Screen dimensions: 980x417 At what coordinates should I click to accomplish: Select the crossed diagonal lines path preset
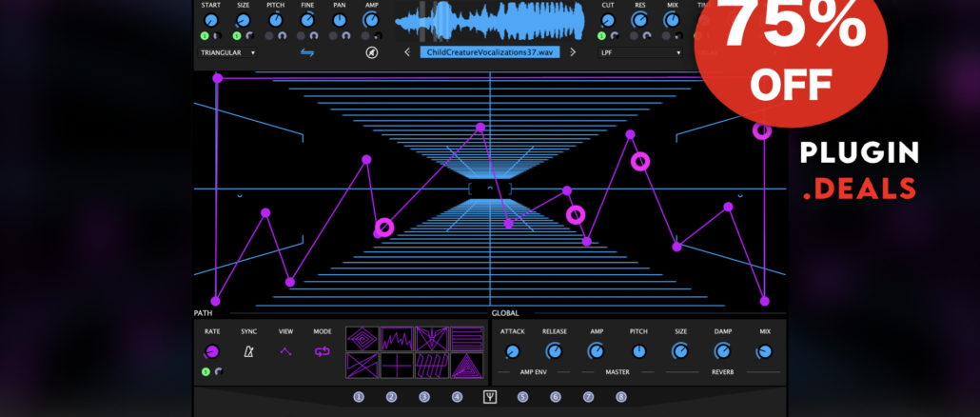(x=363, y=365)
